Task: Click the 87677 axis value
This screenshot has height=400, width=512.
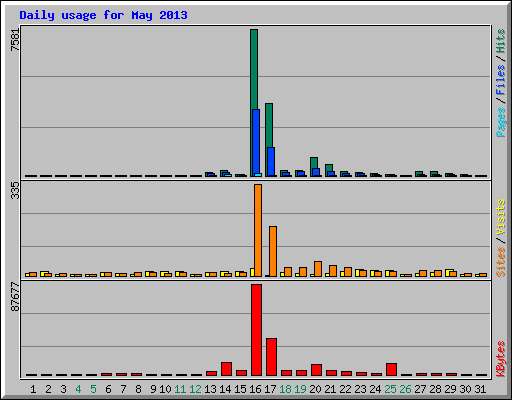Action: point(15,297)
